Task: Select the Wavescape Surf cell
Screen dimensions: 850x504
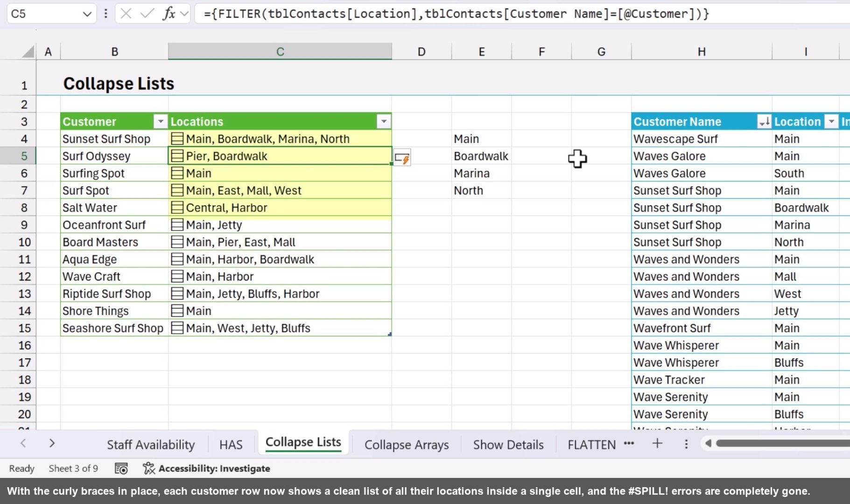Action: click(702, 139)
